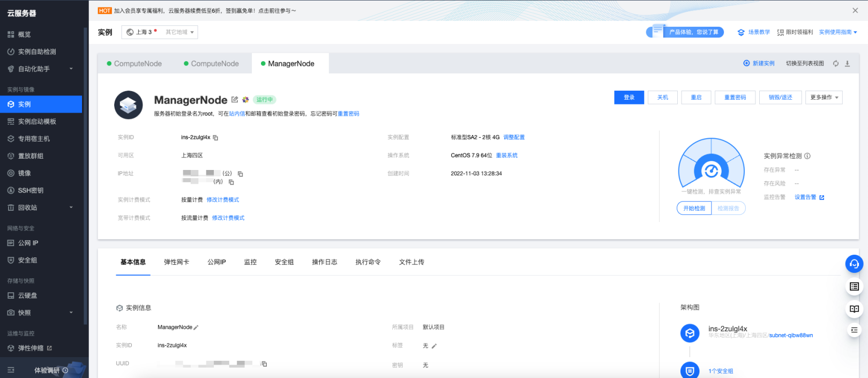
Task: Copy the UUID value
Action: [x=264, y=364]
